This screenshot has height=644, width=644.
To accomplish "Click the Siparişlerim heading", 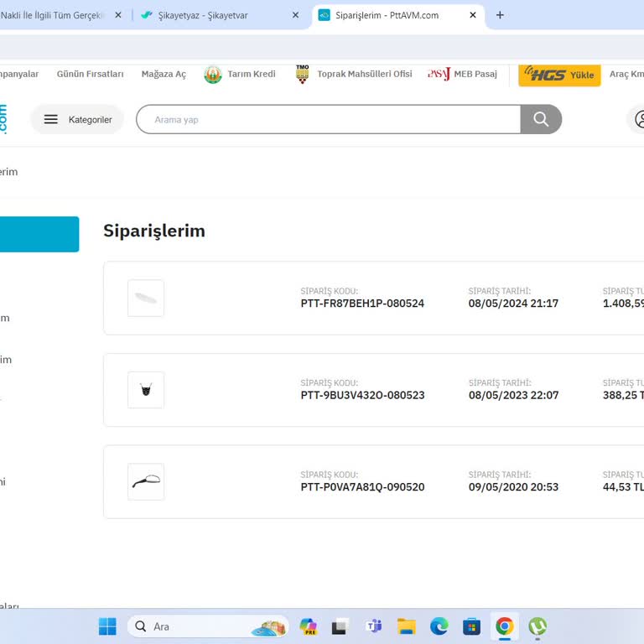I will click(x=154, y=231).
